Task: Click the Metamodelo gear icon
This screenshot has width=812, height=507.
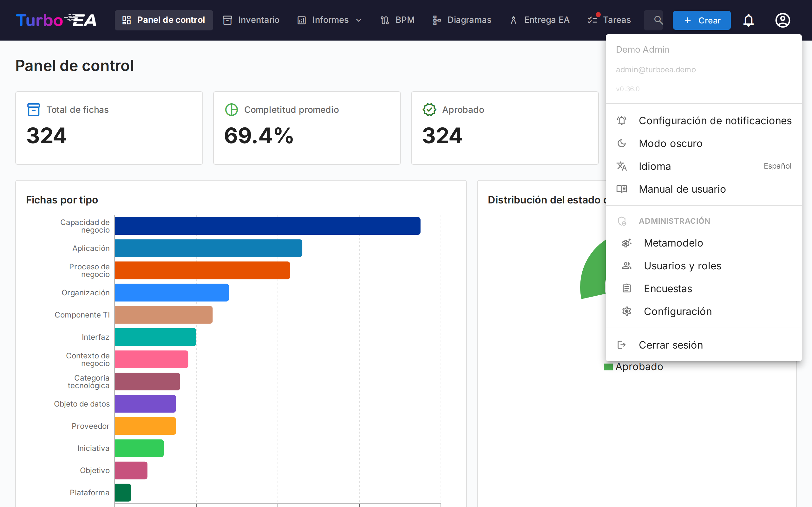Action: click(626, 243)
